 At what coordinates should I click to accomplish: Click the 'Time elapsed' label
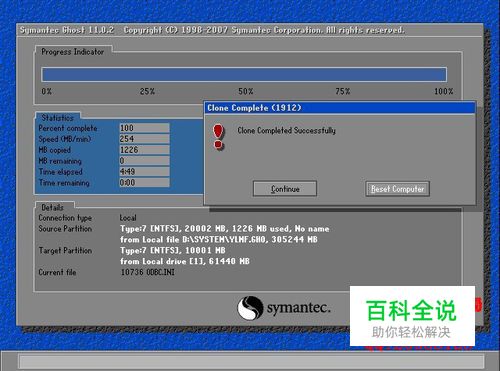tap(60, 172)
